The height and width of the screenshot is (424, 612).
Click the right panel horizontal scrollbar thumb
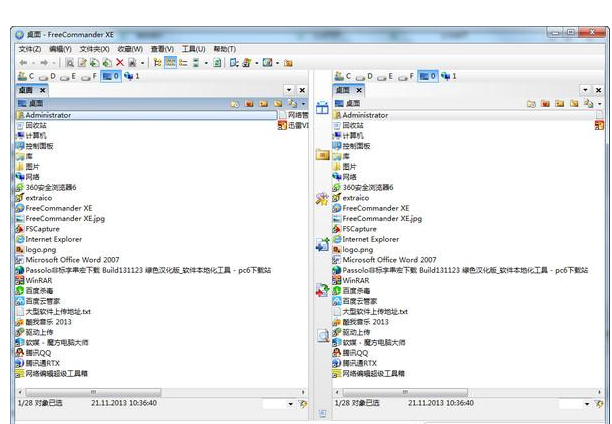click(x=405, y=392)
